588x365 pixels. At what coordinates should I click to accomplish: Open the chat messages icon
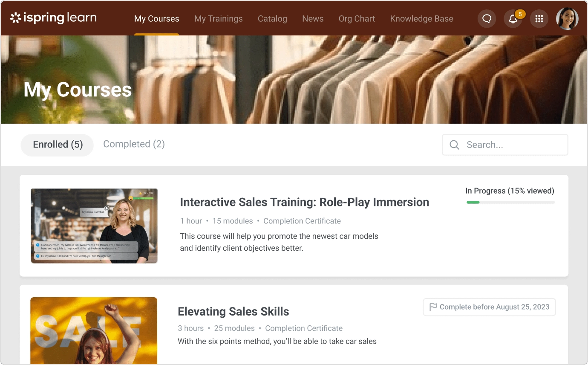click(x=487, y=19)
